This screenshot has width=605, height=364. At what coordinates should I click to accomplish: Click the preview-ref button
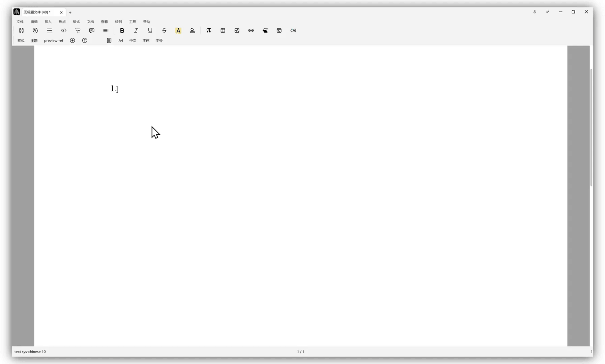(x=54, y=40)
